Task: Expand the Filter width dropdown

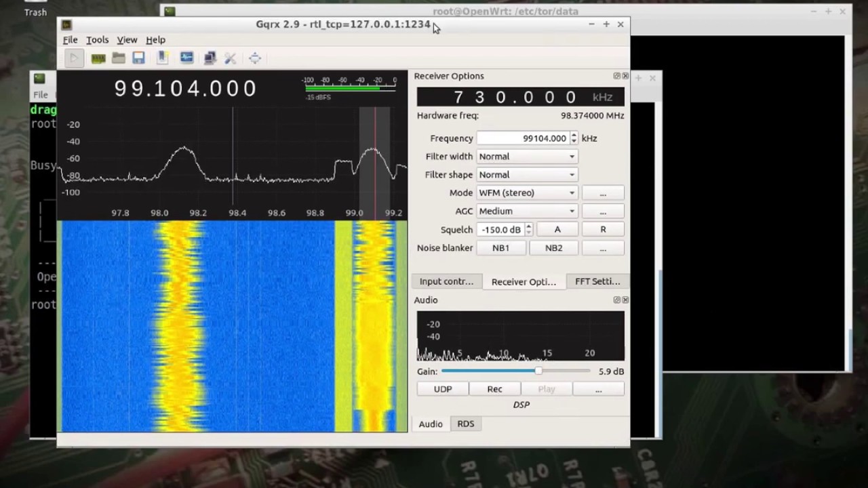Action: pyautogui.click(x=527, y=157)
